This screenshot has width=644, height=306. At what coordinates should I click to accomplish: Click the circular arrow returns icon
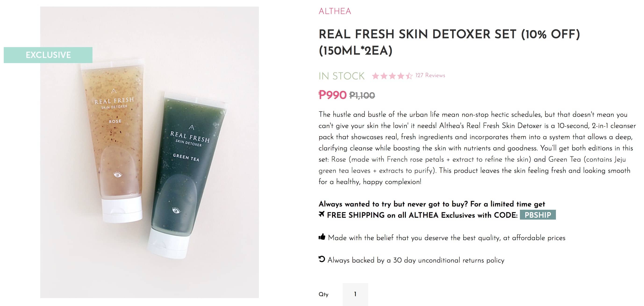coord(322,259)
